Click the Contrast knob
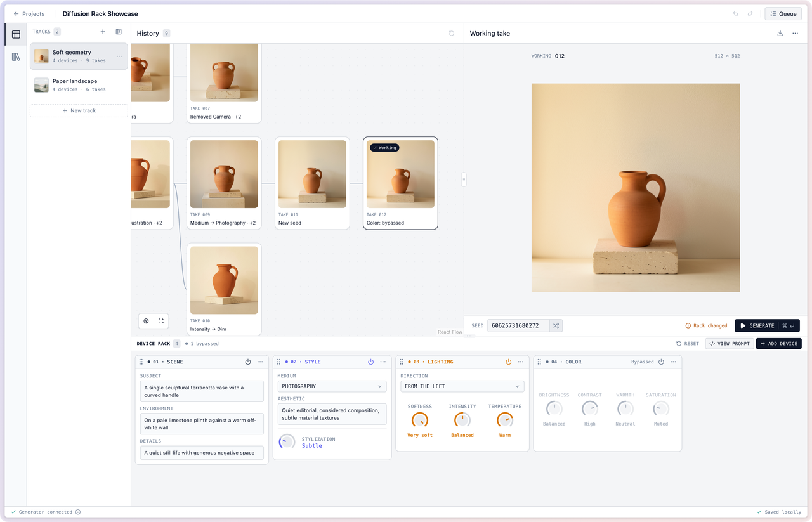The image size is (812, 522). coord(590,408)
